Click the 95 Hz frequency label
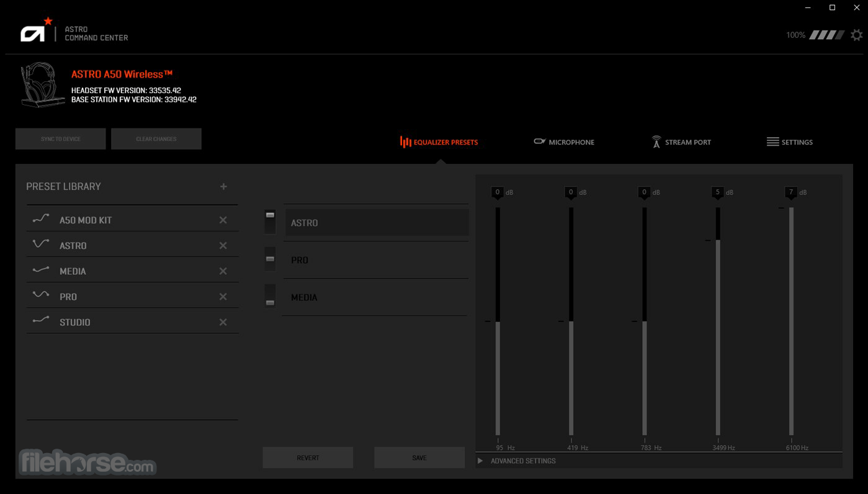Image resolution: width=868 pixels, height=494 pixels. 505,447
